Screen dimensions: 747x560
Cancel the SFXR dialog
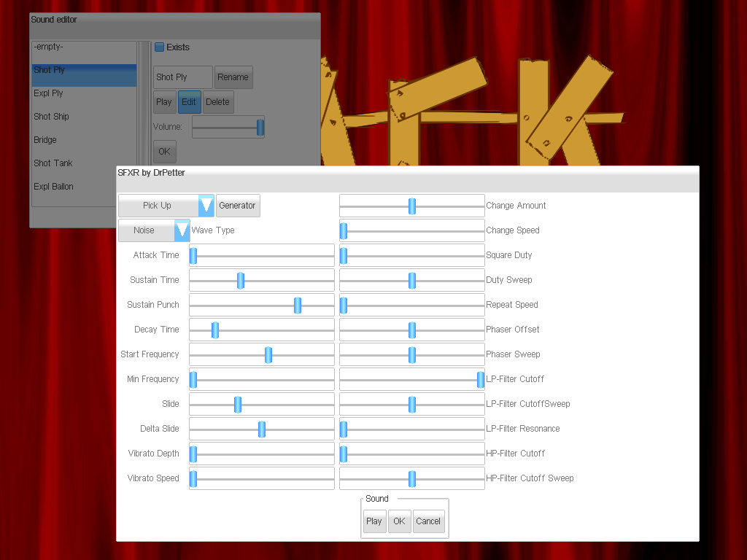point(429,521)
